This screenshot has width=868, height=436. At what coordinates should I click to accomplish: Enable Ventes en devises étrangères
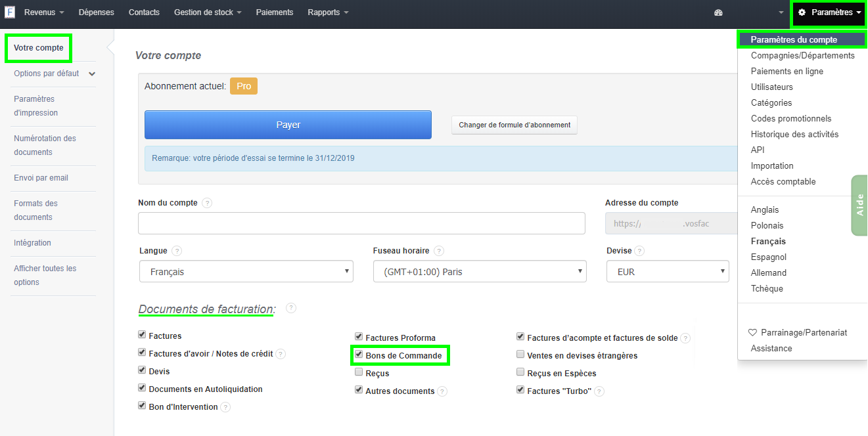coord(520,355)
